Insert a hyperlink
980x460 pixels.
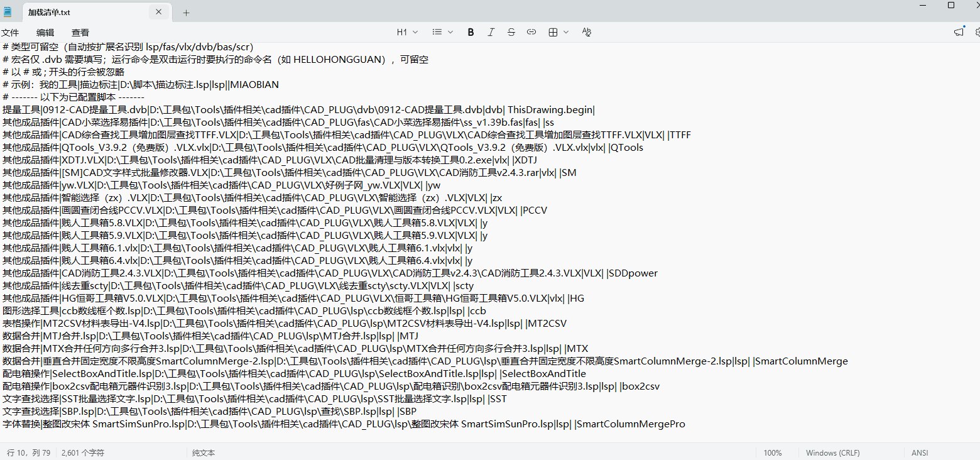click(x=531, y=32)
